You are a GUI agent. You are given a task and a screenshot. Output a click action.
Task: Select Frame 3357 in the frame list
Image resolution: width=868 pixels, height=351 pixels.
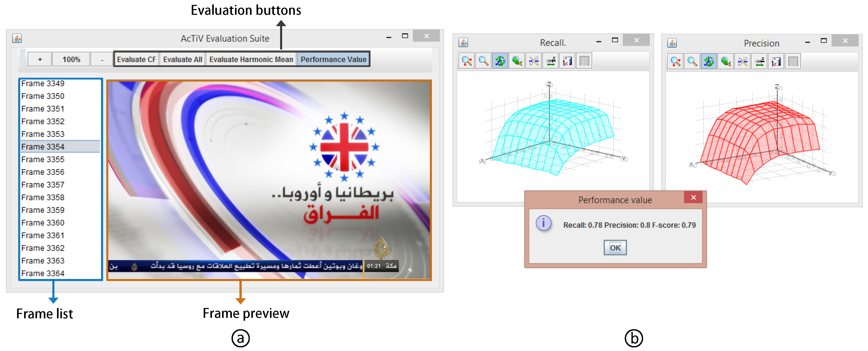point(43,185)
